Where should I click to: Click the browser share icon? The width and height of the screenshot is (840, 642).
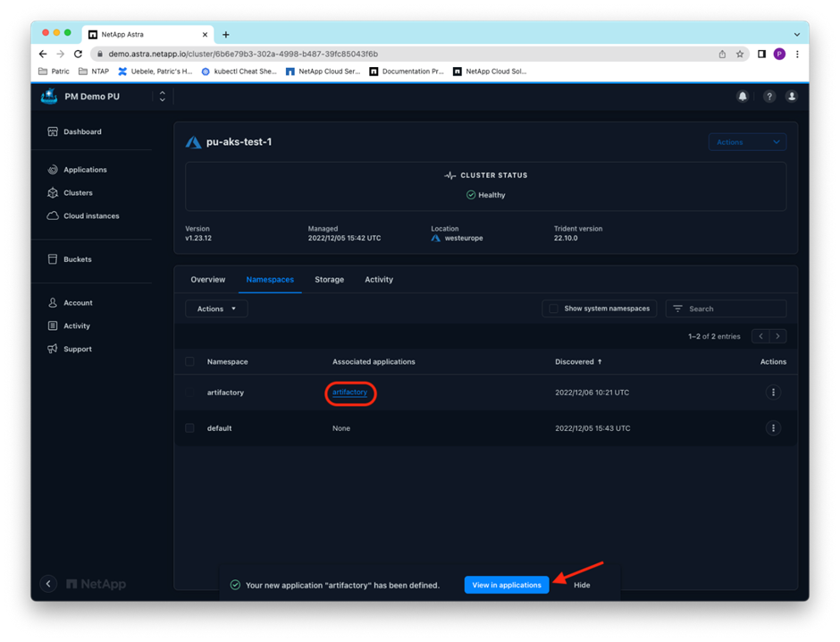click(722, 55)
